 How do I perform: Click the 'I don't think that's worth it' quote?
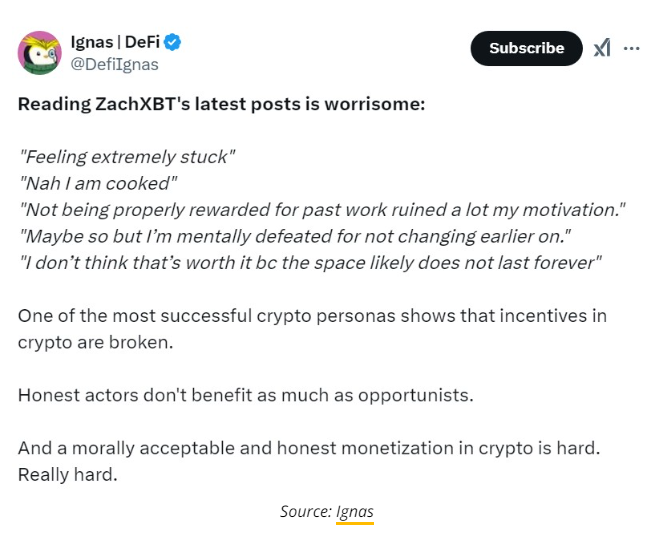click(310, 263)
